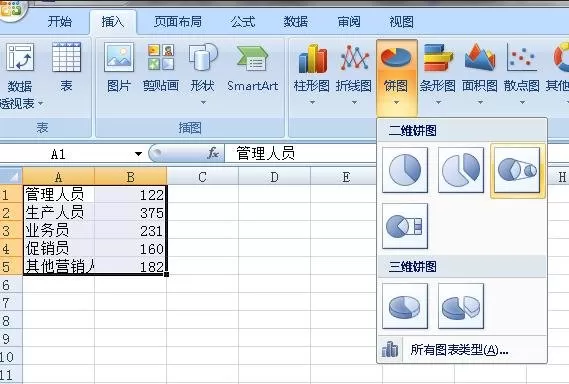Select cell with value 375
This screenshot has width=569, height=384.
pos(131,212)
